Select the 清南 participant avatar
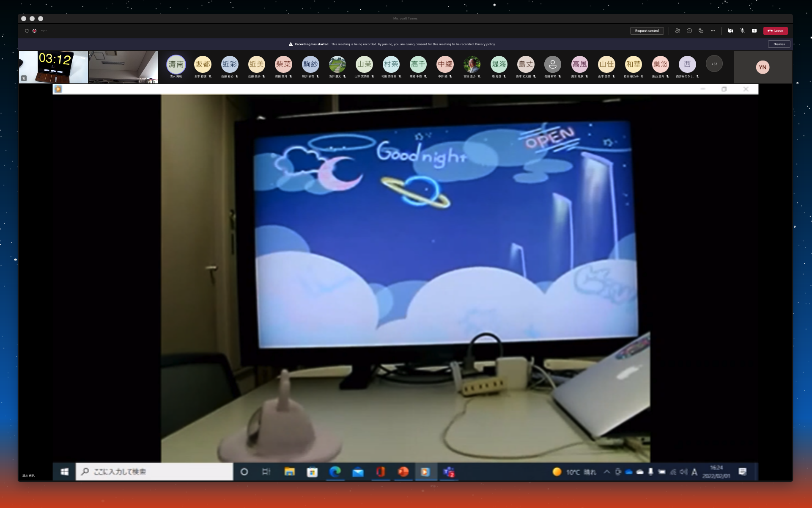The image size is (812, 508). pyautogui.click(x=176, y=64)
